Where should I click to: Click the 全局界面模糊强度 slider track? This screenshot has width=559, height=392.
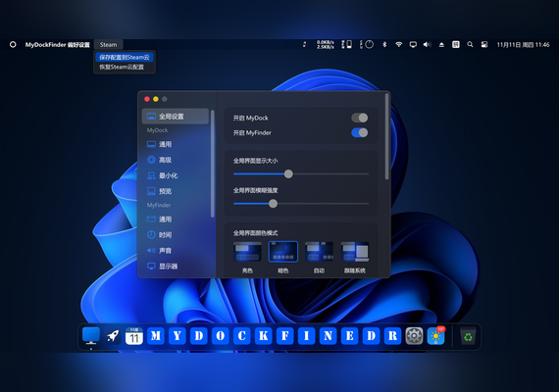point(301,204)
